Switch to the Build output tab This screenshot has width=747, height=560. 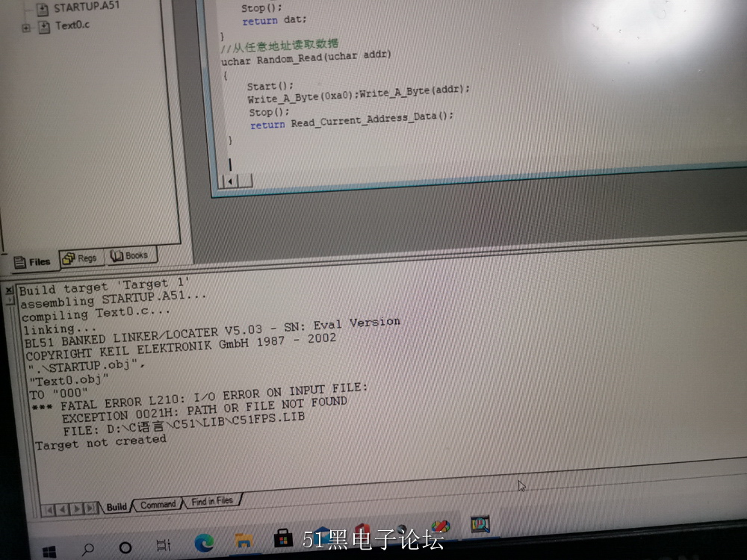pyautogui.click(x=117, y=507)
